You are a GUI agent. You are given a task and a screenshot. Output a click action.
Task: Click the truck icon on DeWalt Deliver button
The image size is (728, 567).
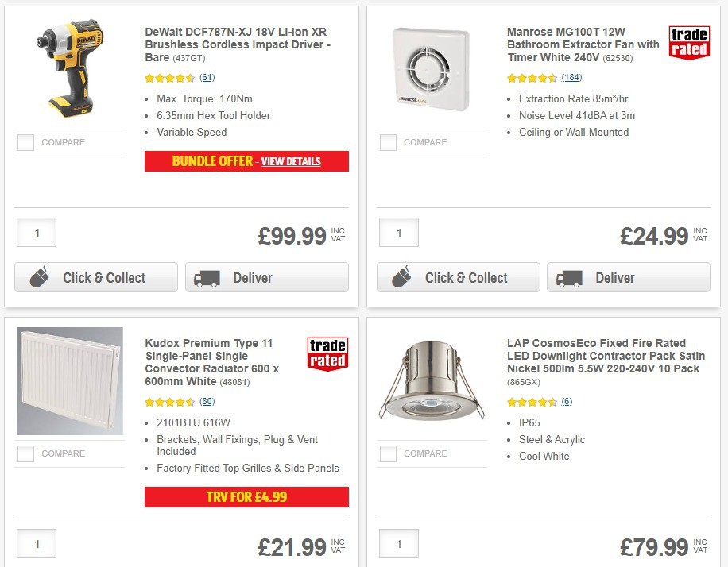coord(207,277)
